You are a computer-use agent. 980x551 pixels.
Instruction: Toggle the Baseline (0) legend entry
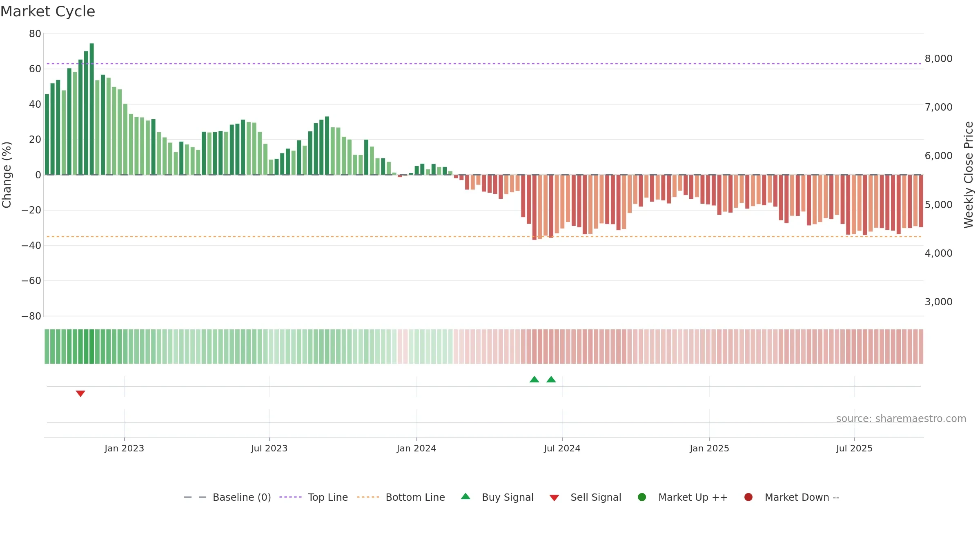click(x=227, y=497)
